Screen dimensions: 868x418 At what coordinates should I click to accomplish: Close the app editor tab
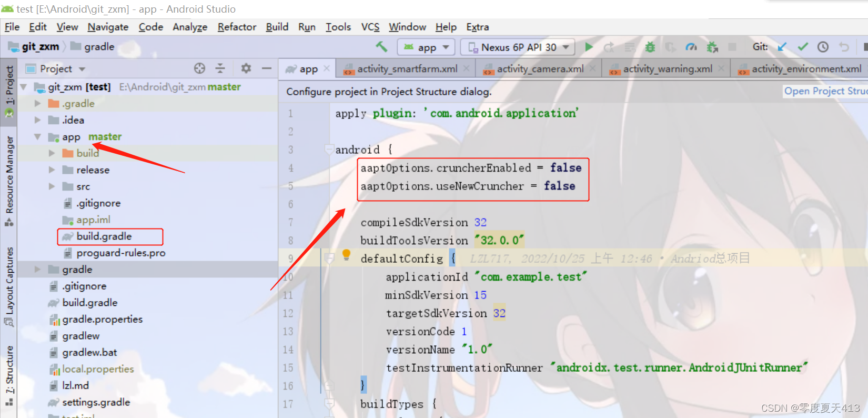(x=327, y=68)
